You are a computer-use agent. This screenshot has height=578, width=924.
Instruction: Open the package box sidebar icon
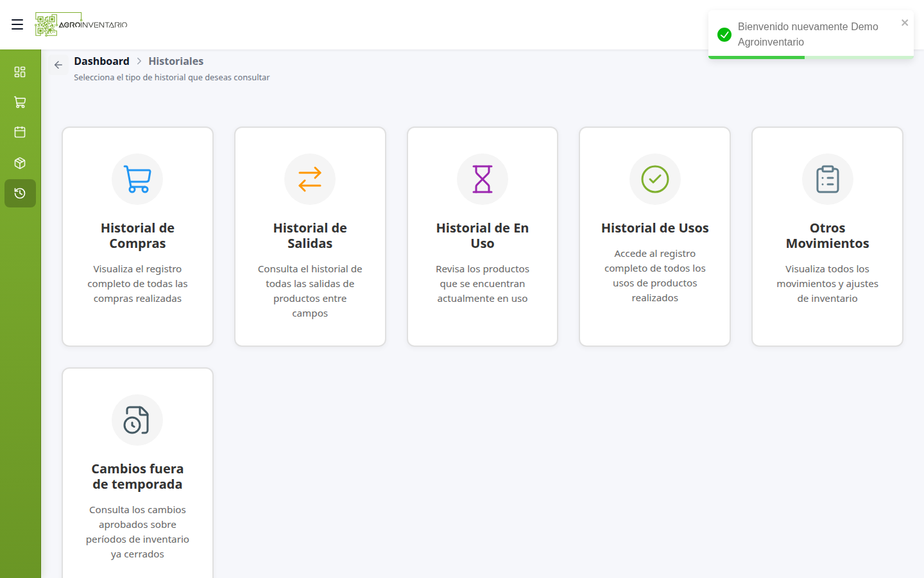20,163
